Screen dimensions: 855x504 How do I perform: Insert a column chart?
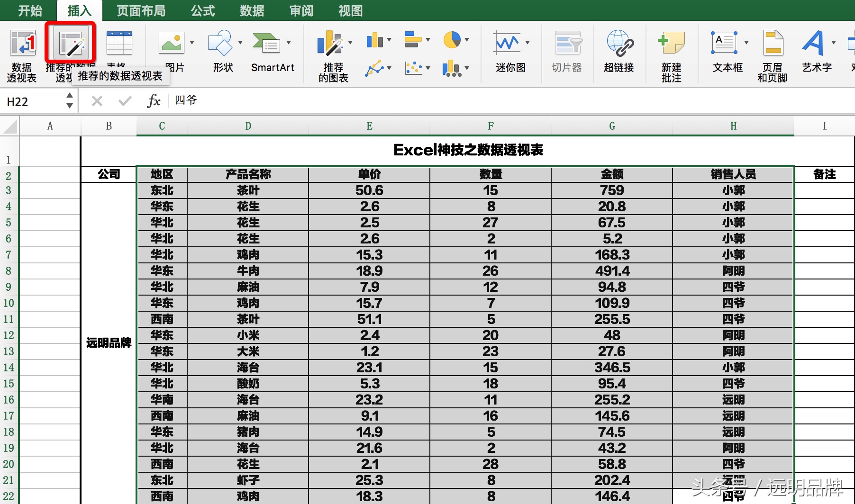point(374,40)
